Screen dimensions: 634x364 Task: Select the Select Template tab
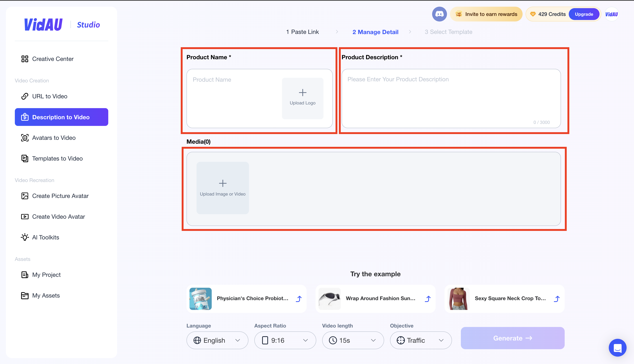tap(448, 32)
